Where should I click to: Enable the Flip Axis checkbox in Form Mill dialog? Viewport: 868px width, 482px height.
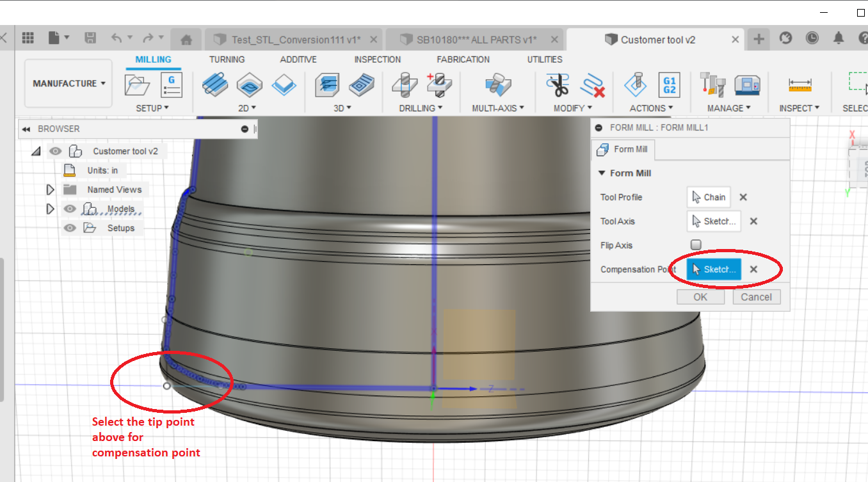695,245
